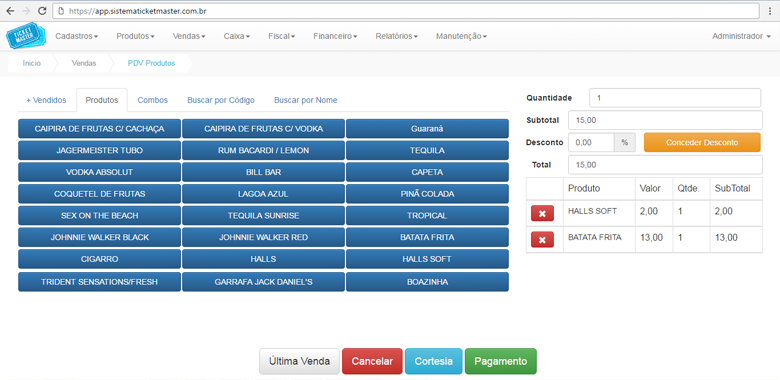Add CAPETA product
This screenshot has width=780, height=380.
pos(427,172)
